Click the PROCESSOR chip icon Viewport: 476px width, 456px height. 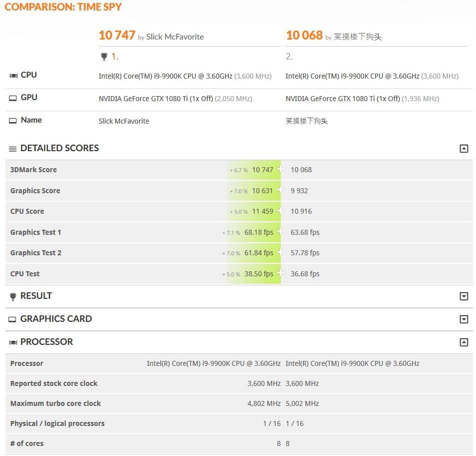coord(13,342)
